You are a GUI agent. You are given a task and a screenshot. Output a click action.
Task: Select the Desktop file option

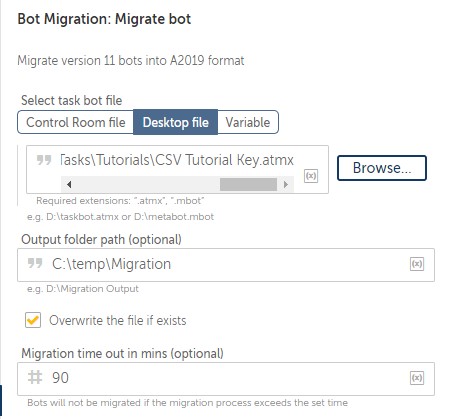(175, 122)
